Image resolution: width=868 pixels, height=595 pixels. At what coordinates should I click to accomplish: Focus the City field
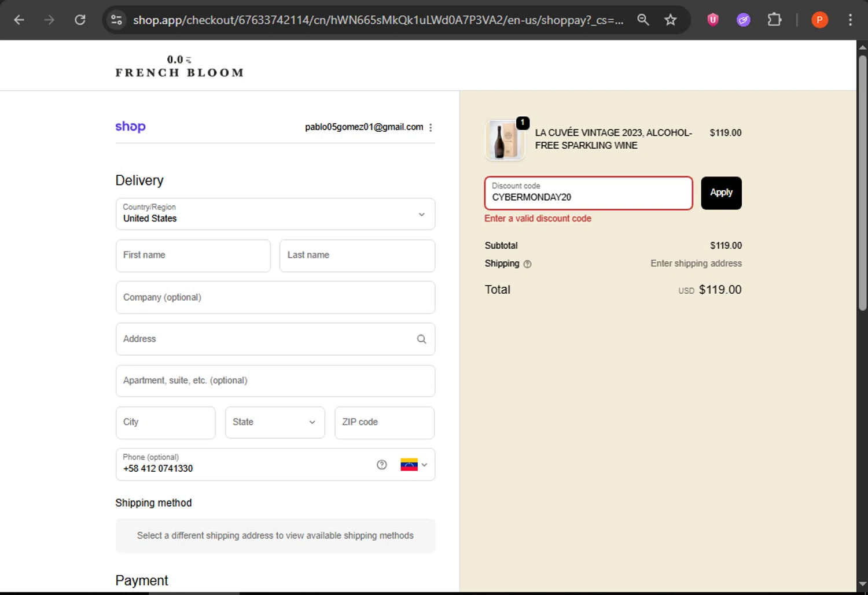click(165, 423)
